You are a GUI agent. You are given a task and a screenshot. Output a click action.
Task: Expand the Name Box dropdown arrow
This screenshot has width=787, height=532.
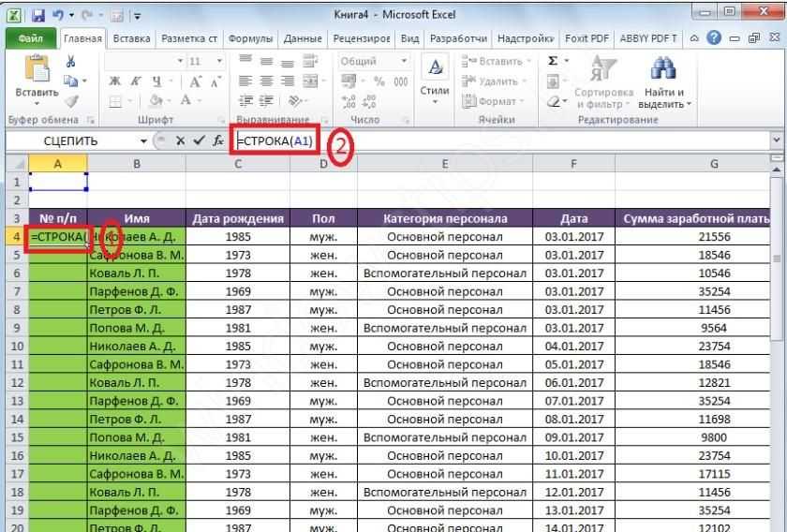coord(143,140)
